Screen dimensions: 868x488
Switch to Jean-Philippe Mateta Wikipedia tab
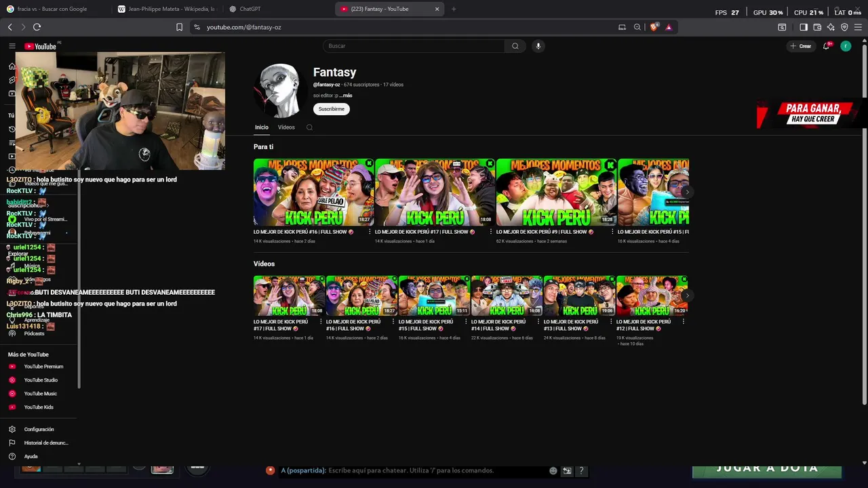point(166,9)
